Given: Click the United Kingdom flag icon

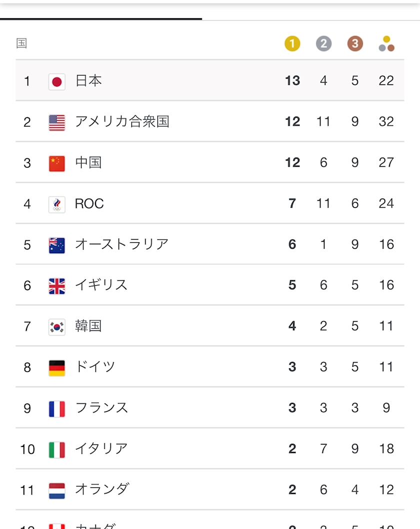Looking at the screenshot, I should tap(57, 286).
